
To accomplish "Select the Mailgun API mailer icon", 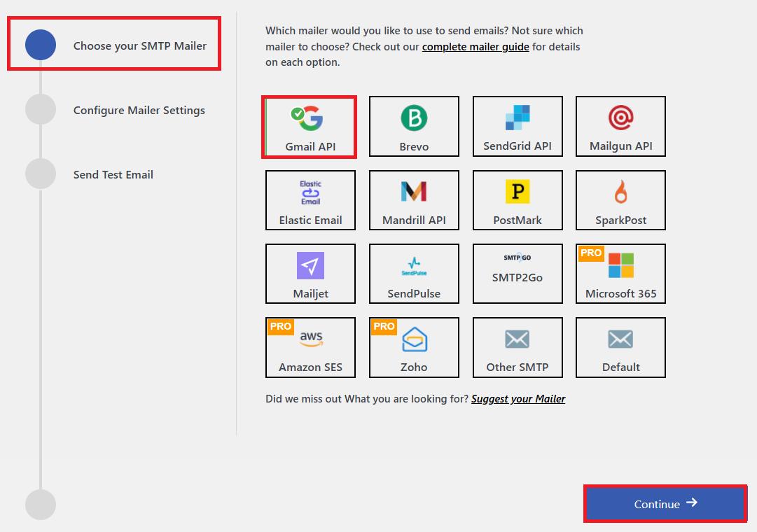I will point(620,118).
